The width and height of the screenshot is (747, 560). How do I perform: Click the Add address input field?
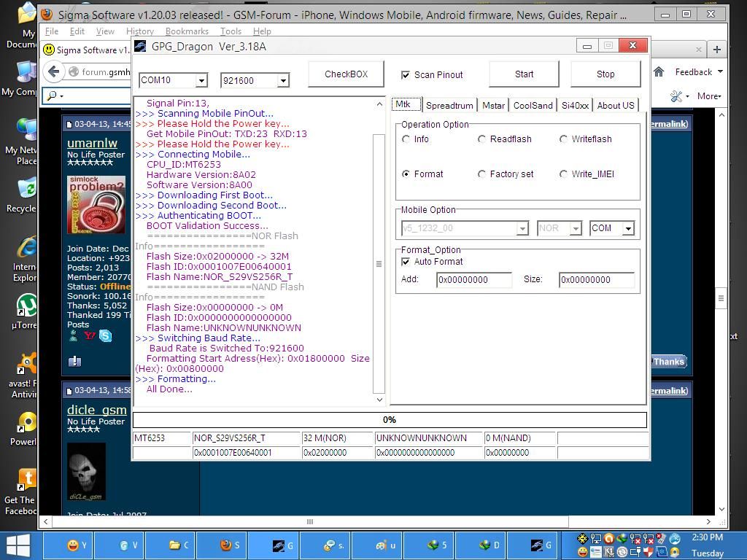(x=473, y=279)
